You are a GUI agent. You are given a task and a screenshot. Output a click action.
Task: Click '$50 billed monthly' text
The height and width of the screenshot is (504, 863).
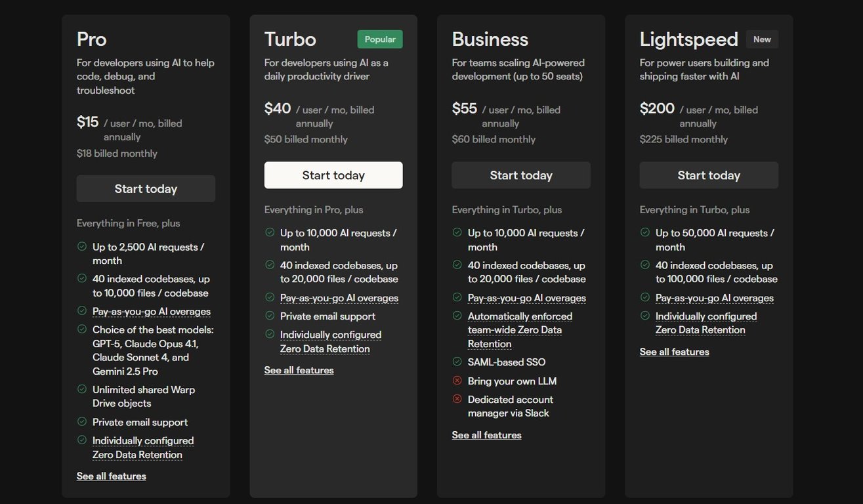[306, 140]
